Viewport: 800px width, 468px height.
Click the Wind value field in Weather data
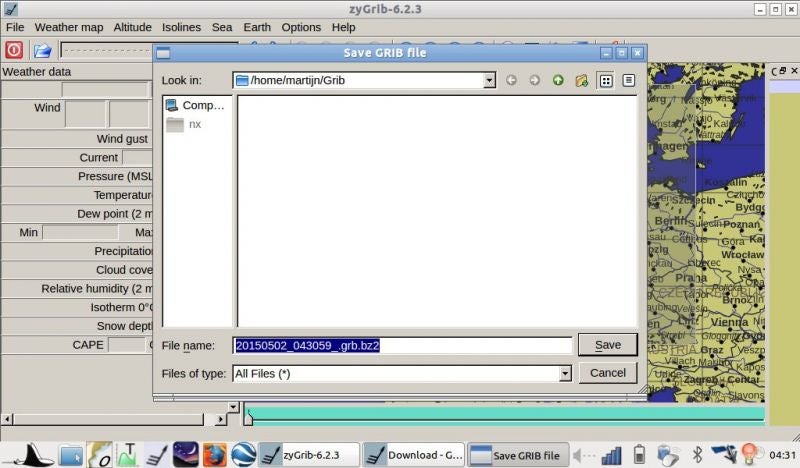85,113
